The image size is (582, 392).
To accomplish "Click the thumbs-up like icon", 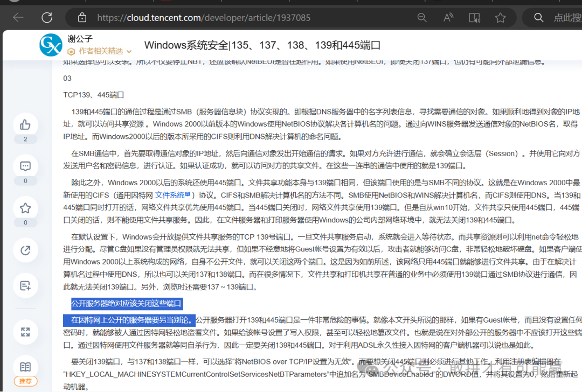I will click(x=25, y=125).
